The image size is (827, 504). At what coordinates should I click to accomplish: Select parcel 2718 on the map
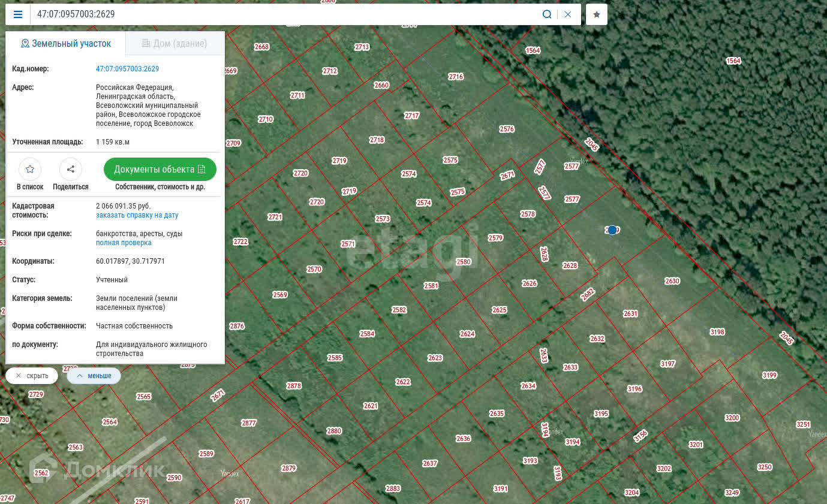(x=377, y=140)
